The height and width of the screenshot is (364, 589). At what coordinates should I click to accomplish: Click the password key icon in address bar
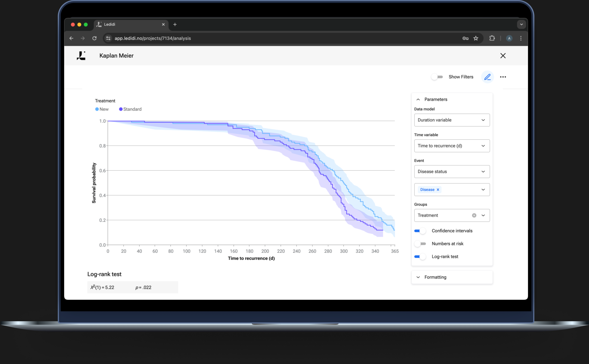pyautogui.click(x=465, y=38)
